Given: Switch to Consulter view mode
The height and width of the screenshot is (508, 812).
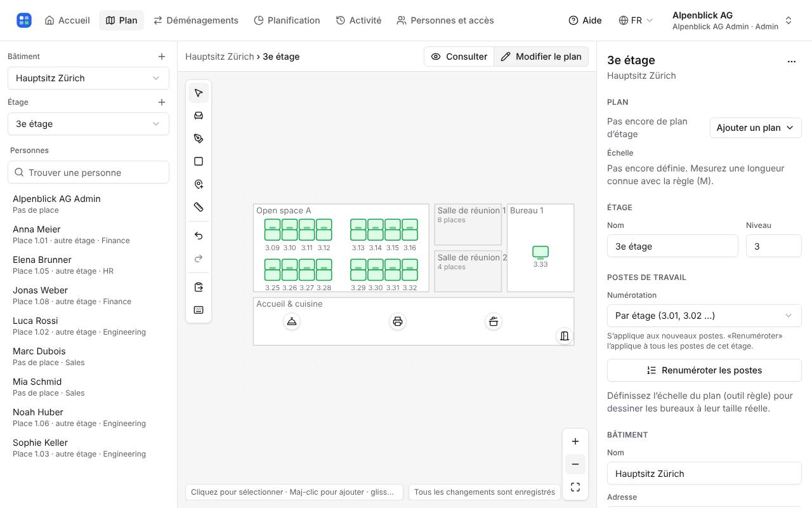Looking at the screenshot, I should point(459,57).
